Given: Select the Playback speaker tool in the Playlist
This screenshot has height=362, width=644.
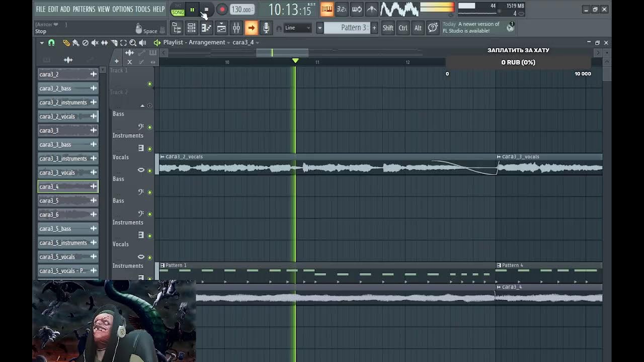Looking at the screenshot, I should 142,43.
